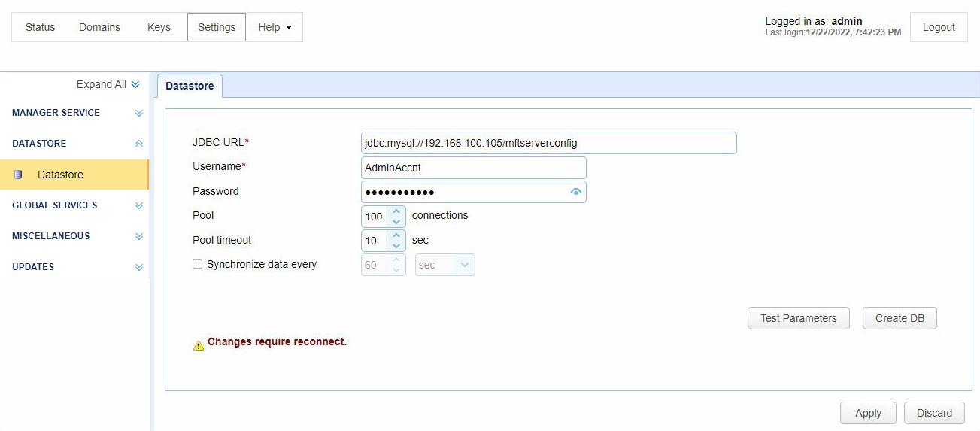
Task: Apply the datastore settings
Action: point(868,413)
